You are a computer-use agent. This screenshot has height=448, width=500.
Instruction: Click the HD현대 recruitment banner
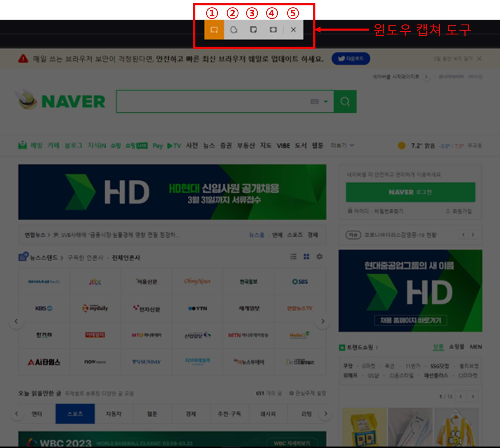[172, 192]
